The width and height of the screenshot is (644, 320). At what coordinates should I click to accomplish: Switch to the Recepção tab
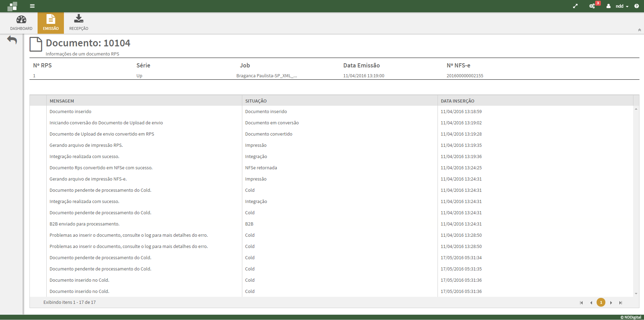click(79, 23)
